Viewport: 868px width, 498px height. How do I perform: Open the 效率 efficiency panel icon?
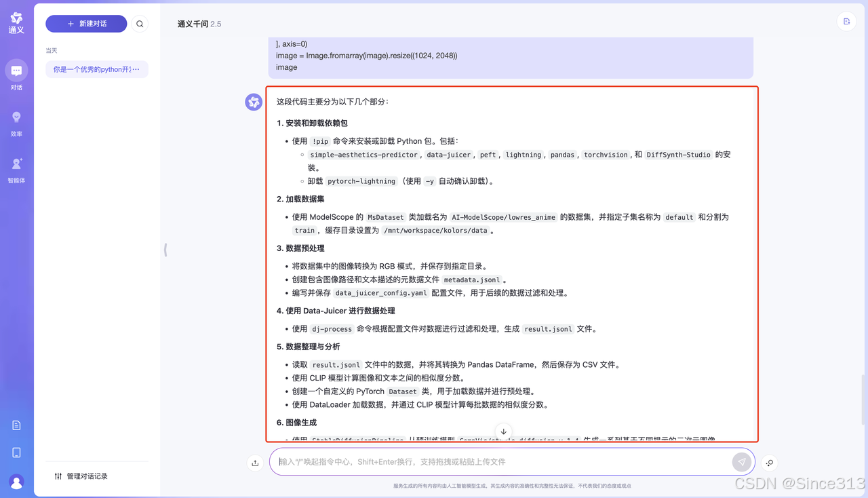click(16, 115)
